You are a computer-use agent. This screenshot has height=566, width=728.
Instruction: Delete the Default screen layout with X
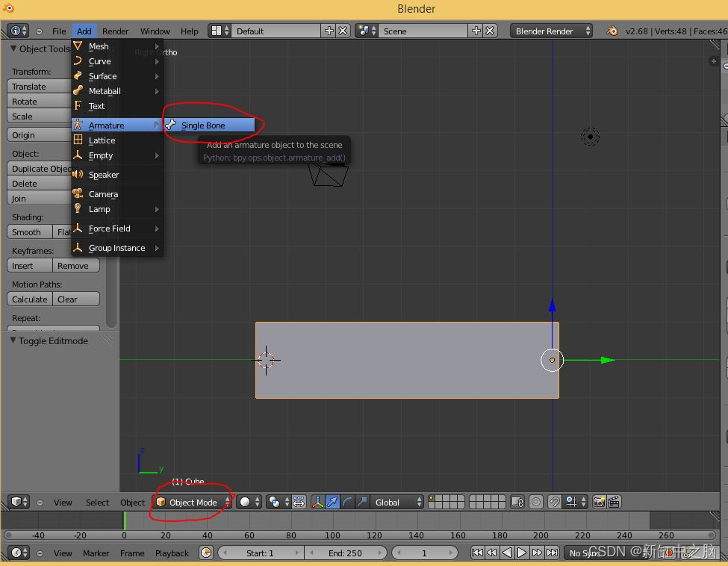pos(343,31)
